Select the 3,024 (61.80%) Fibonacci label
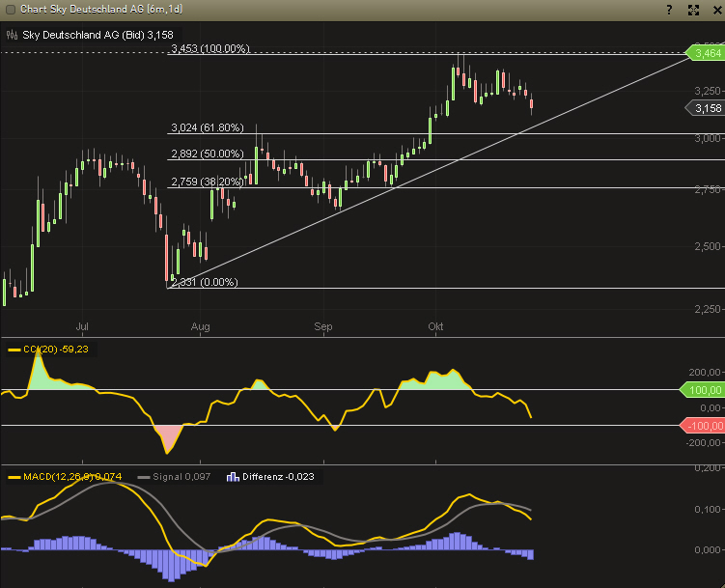 (x=208, y=127)
